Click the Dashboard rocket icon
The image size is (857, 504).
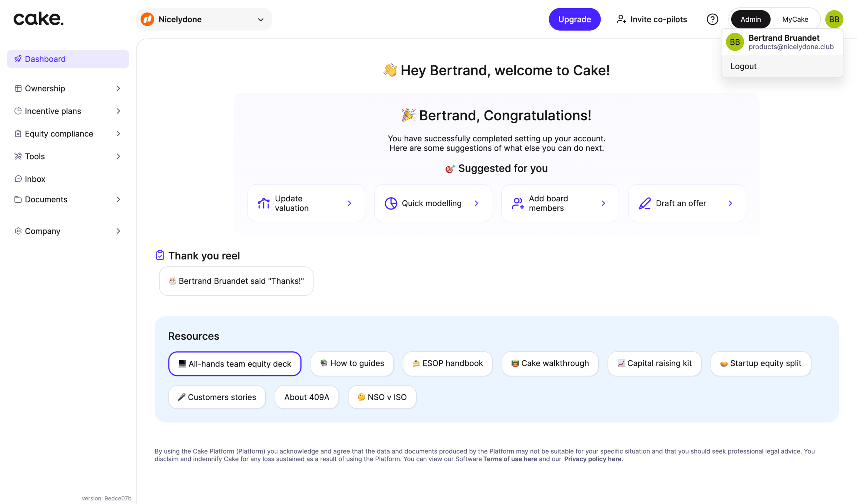[18, 59]
